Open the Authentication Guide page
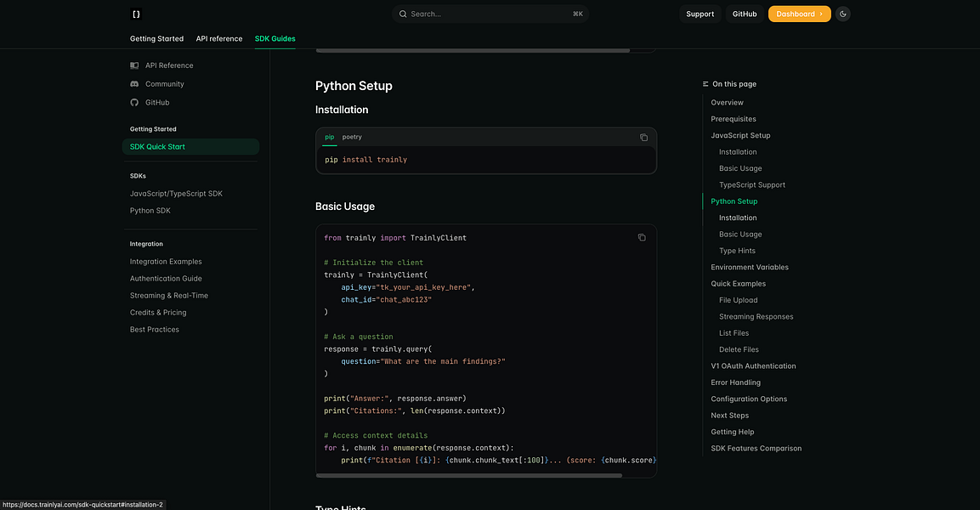Screen dimensions: 980x510 [x=166, y=279]
